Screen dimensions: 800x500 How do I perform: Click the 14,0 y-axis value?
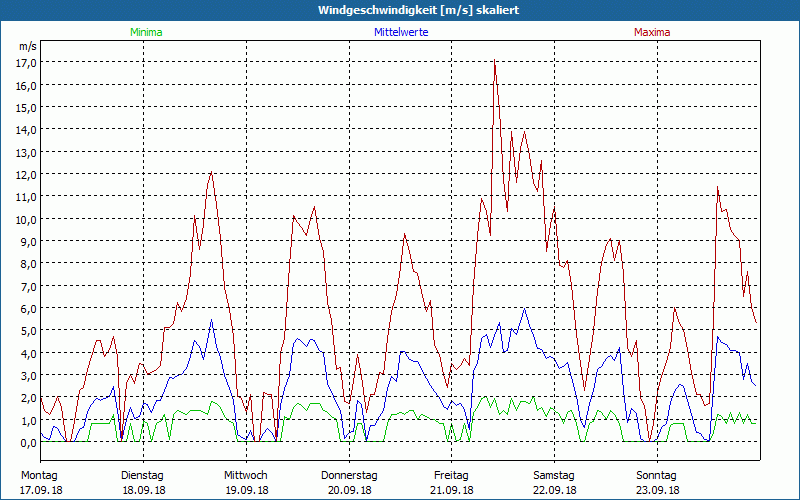(26, 130)
